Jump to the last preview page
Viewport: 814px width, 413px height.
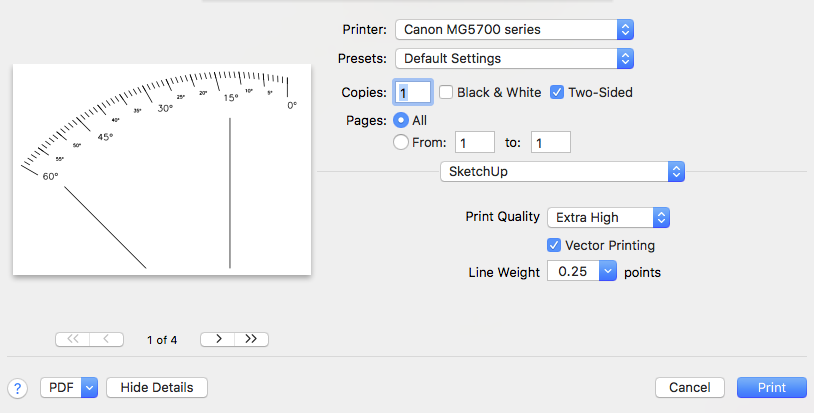pyautogui.click(x=251, y=339)
